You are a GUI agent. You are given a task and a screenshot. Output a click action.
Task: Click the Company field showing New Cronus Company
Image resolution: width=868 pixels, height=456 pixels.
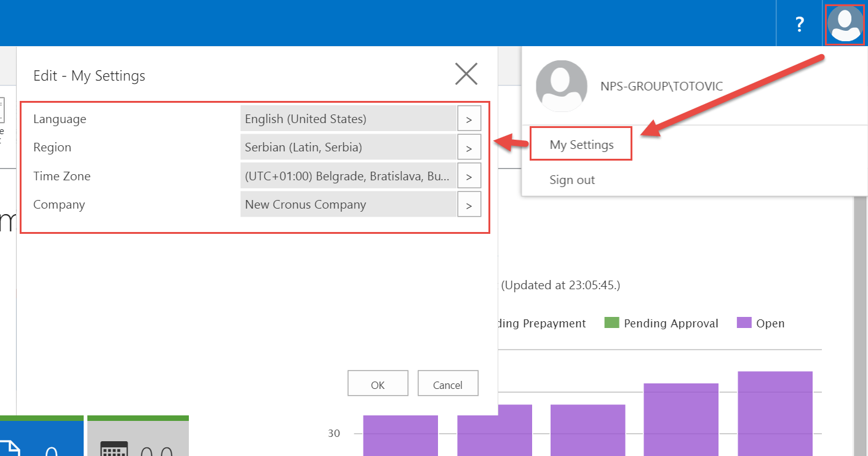(x=348, y=204)
